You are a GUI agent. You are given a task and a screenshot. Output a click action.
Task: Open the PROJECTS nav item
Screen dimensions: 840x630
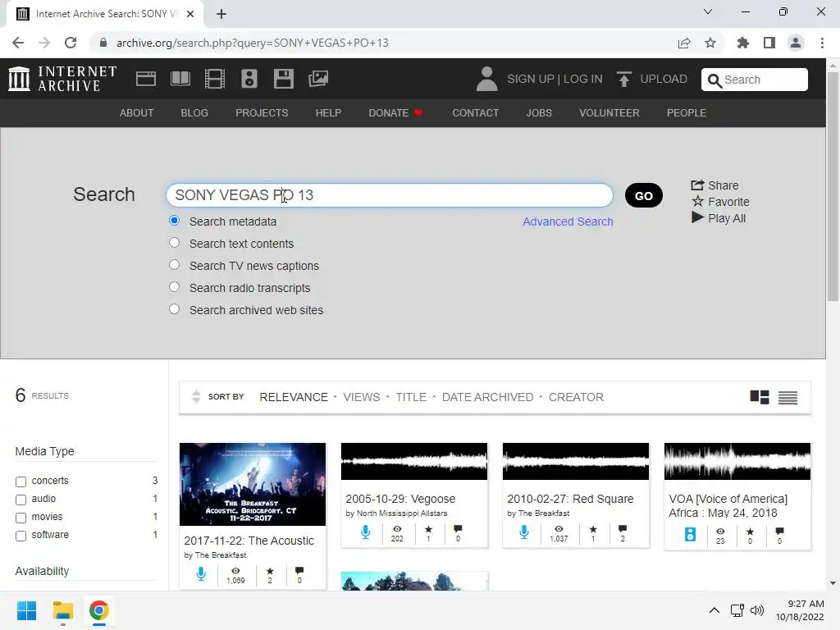coord(262,113)
